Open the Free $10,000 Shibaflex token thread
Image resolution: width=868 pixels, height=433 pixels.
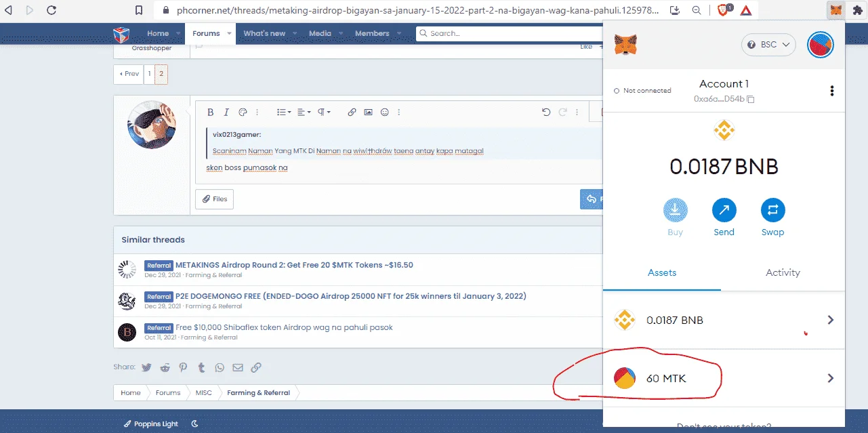284,327
